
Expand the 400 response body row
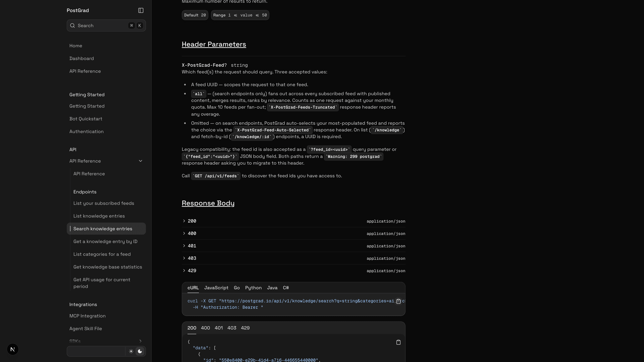[x=293, y=234]
